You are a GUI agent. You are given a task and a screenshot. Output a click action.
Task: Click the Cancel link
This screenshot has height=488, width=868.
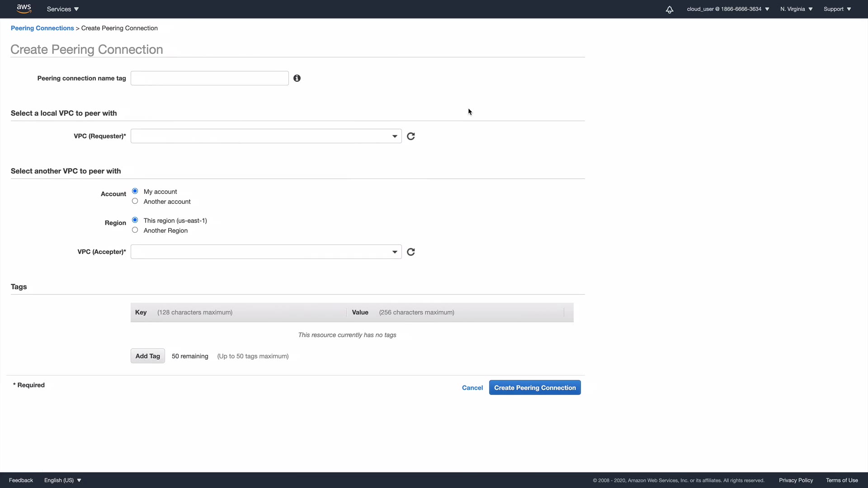click(x=472, y=388)
